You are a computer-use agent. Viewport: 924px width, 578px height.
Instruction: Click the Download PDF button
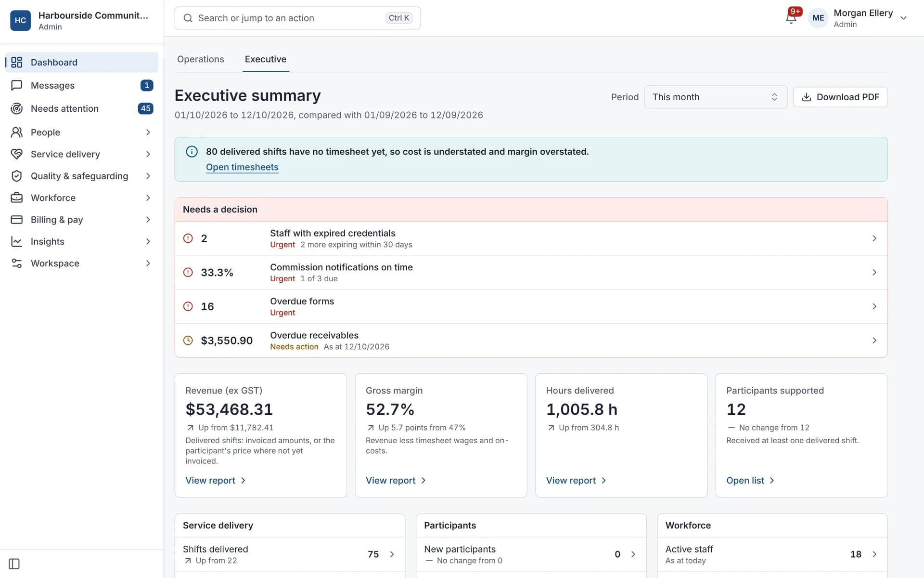840,97
